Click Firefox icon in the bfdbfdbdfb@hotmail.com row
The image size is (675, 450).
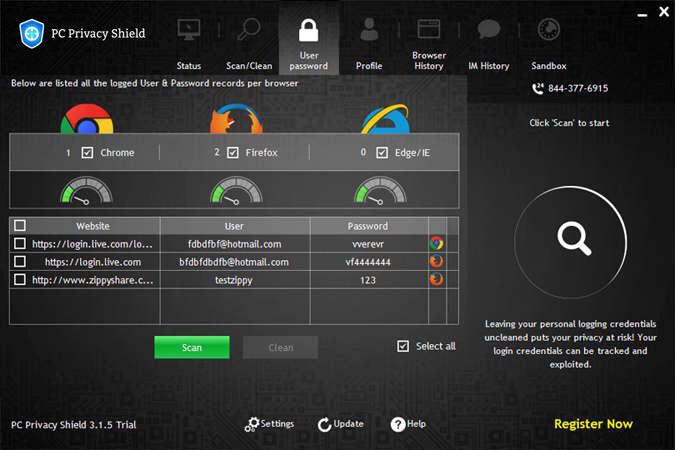pyautogui.click(x=437, y=261)
